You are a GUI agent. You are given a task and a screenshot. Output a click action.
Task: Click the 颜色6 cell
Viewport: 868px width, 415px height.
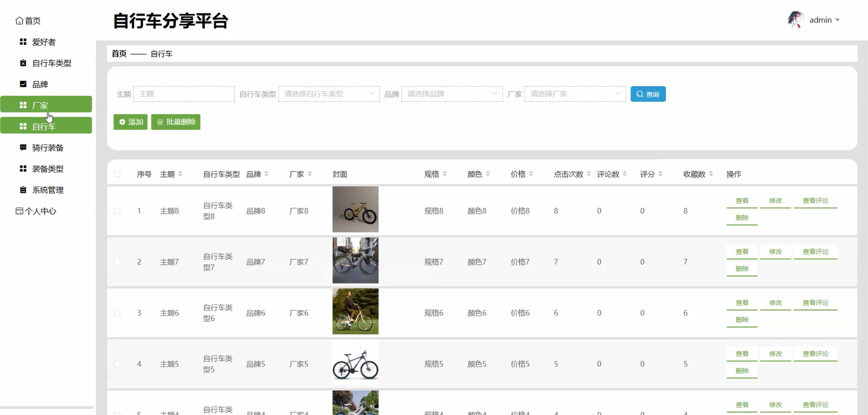[x=477, y=313]
